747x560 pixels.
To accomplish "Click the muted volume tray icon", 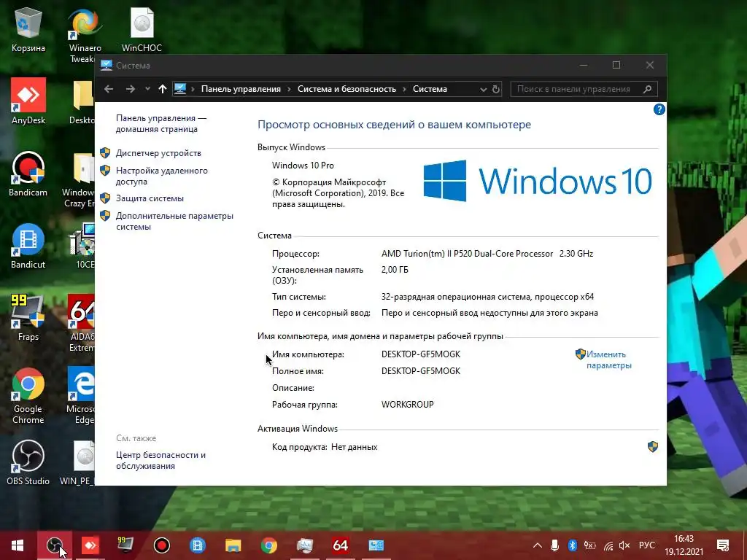I will click(x=624, y=545).
